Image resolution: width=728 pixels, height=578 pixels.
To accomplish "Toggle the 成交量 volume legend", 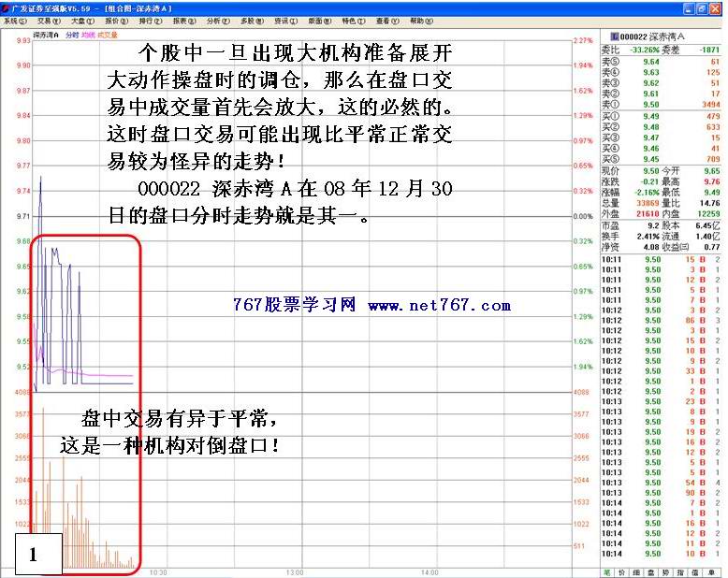I will click(x=108, y=35).
